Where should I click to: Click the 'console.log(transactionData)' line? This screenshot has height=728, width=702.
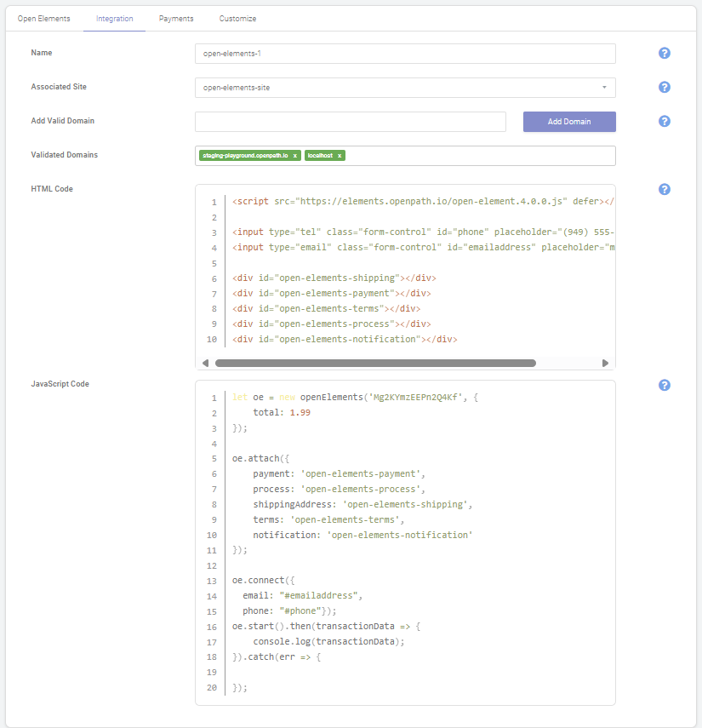pos(328,642)
